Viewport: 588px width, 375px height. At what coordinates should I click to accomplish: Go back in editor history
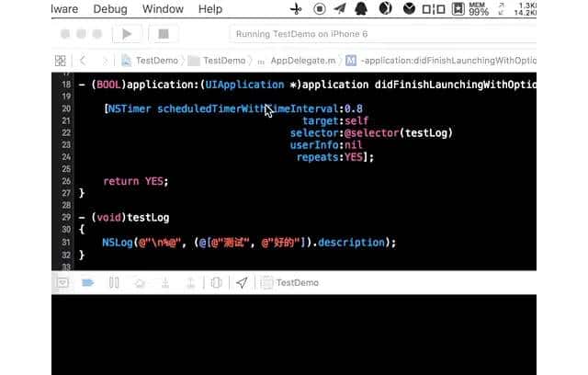point(84,61)
